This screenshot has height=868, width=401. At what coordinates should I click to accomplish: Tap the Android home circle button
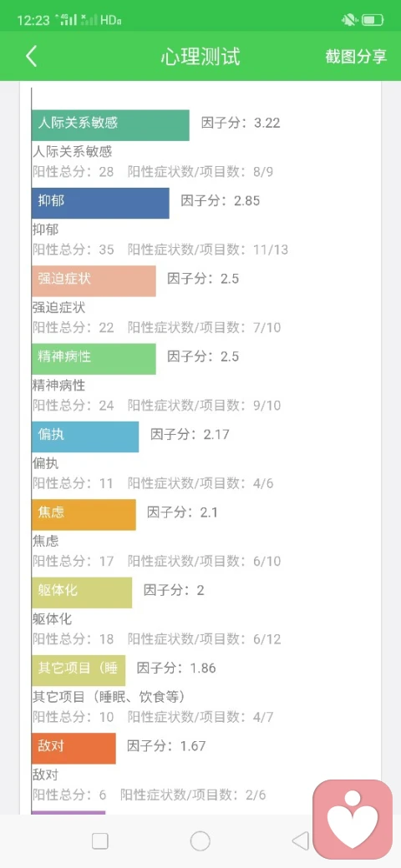pos(200,841)
